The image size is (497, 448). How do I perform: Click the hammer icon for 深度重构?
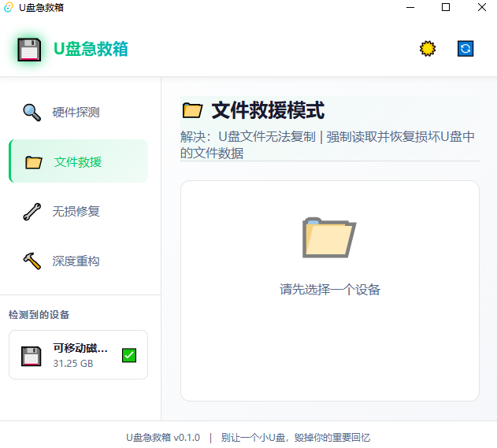[x=32, y=261]
